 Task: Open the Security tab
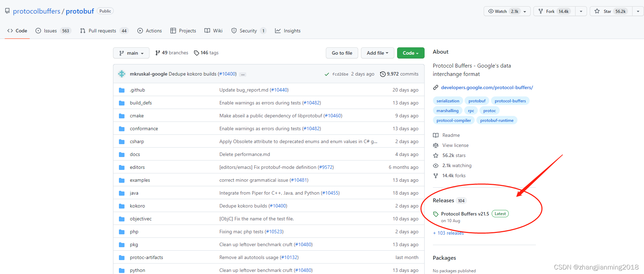click(x=249, y=31)
